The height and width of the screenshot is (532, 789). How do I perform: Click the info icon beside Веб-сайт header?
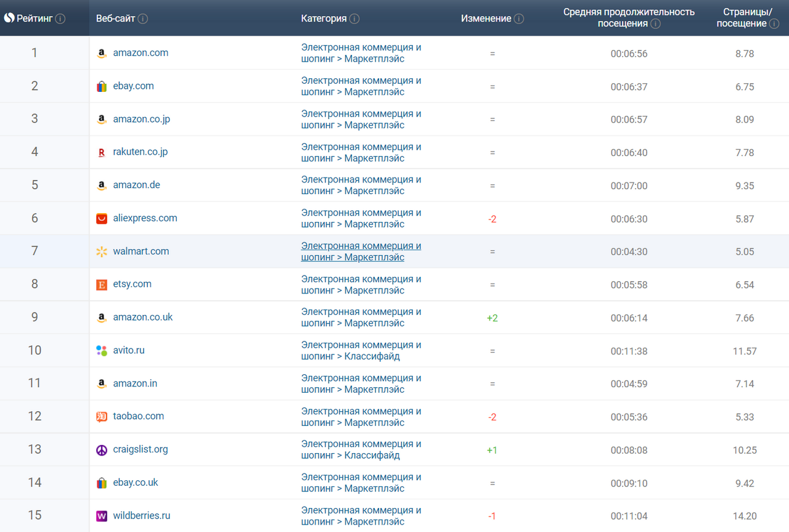tap(143, 18)
